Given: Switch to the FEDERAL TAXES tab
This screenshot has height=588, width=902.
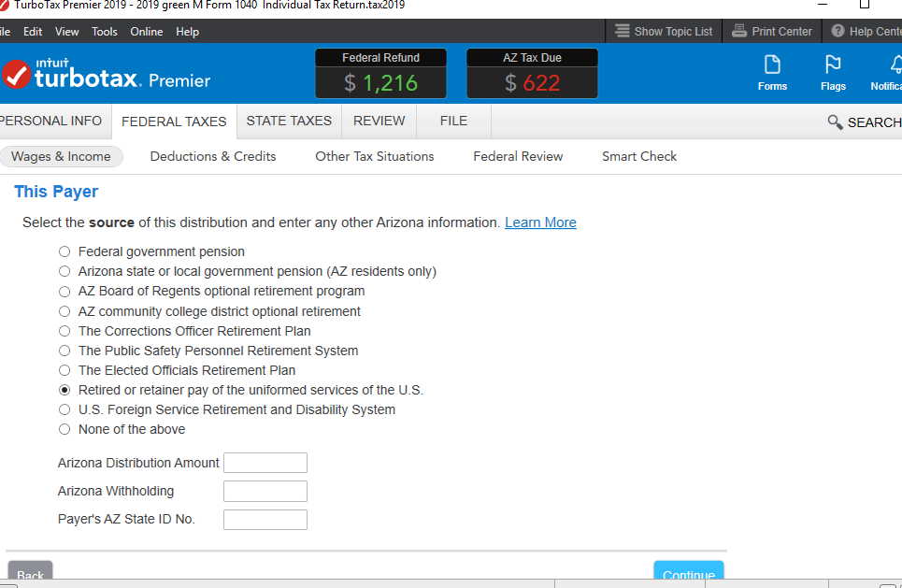Looking at the screenshot, I should tap(174, 122).
